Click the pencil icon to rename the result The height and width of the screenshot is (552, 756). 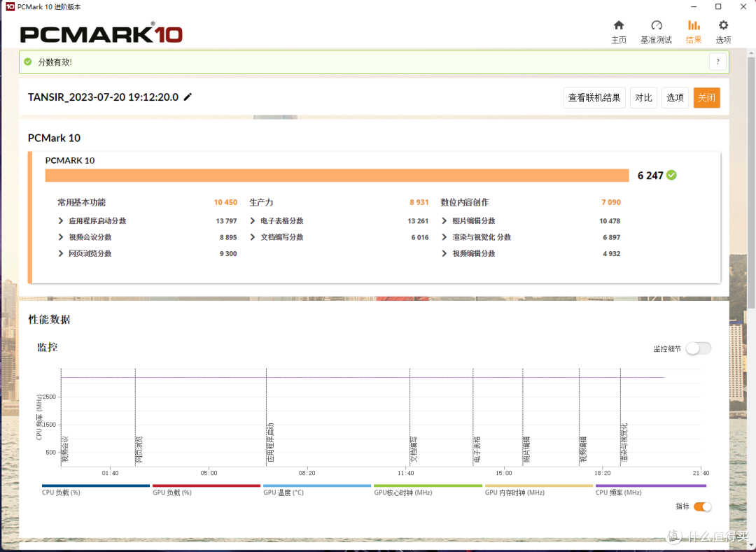(x=187, y=98)
